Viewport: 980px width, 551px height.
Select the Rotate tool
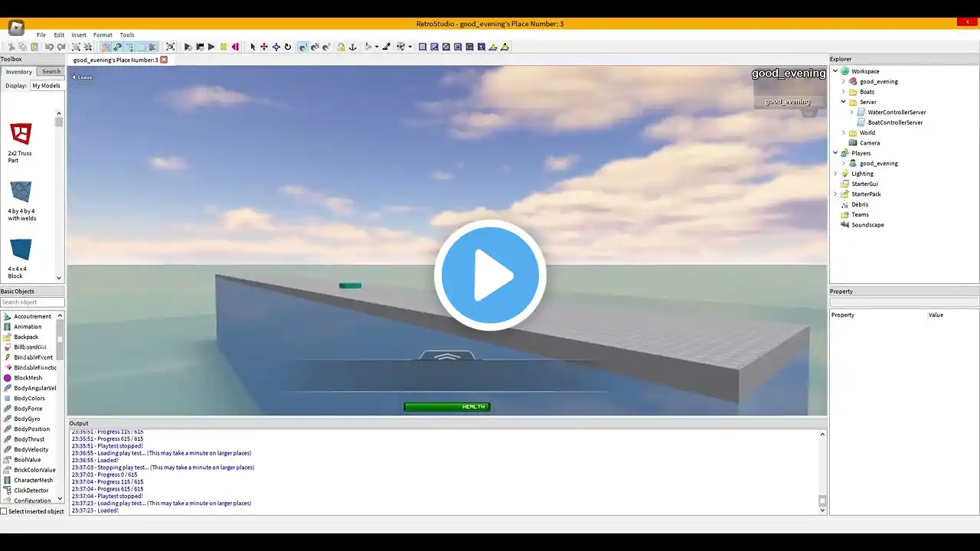288,47
